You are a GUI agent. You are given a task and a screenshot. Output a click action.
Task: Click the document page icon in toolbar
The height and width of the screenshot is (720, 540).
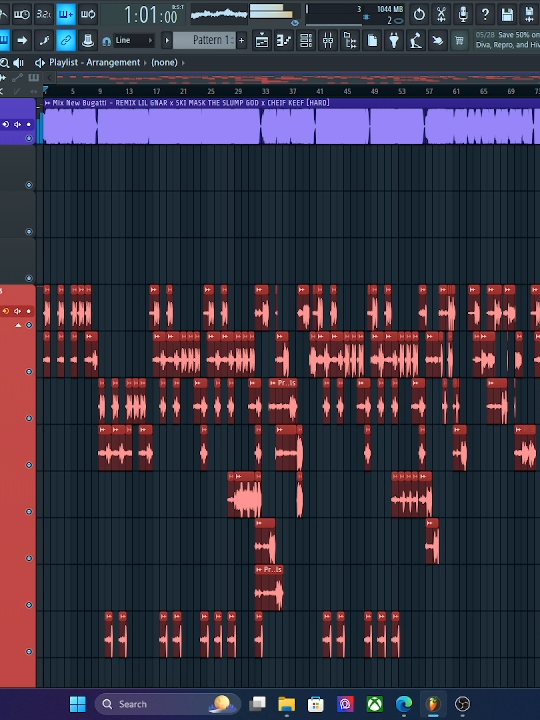371,40
